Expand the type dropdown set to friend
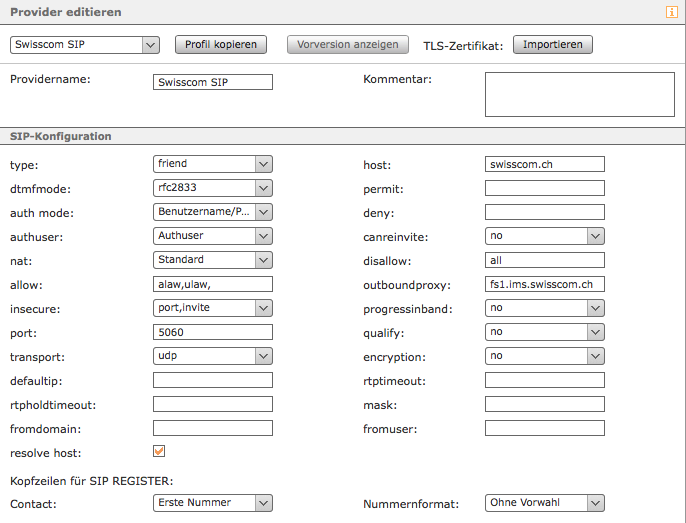Image resolution: width=686 pixels, height=523 pixels. click(213, 163)
